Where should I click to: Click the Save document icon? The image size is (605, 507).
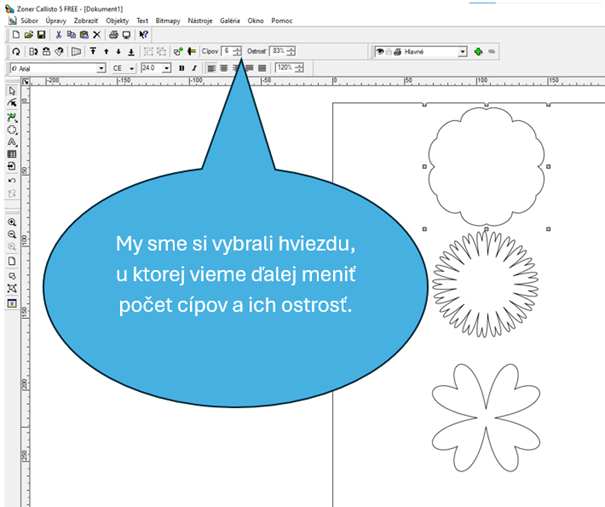pyautogui.click(x=42, y=35)
